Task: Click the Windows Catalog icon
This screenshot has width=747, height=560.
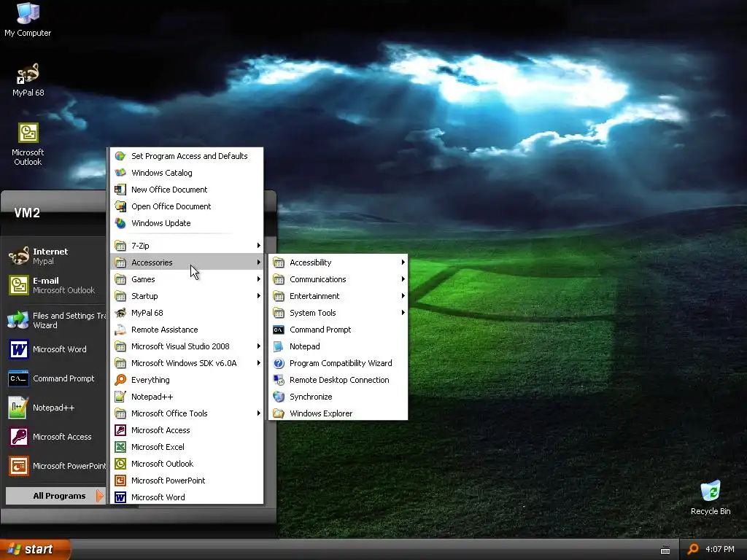Action: click(120, 172)
